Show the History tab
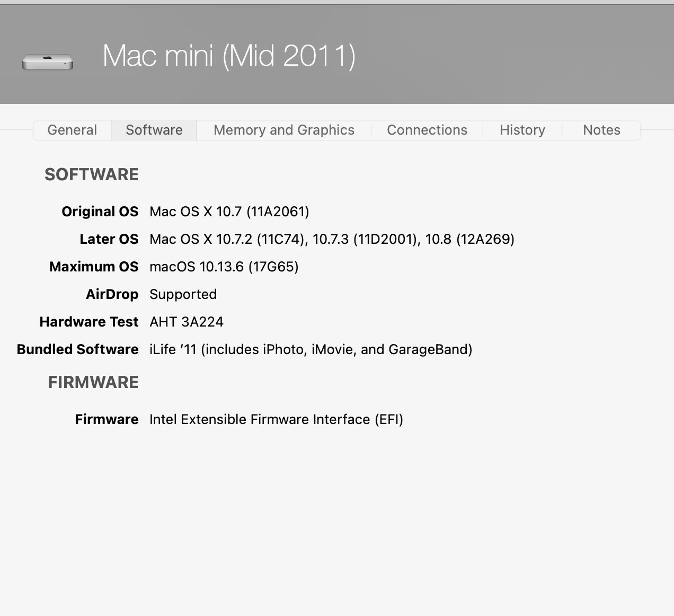The width and height of the screenshot is (674, 616). (522, 130)
